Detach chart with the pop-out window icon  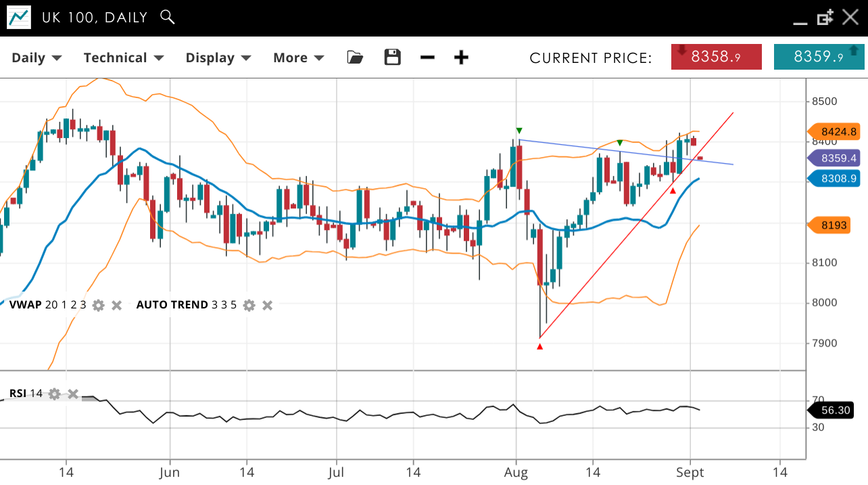tap(825, 18)
